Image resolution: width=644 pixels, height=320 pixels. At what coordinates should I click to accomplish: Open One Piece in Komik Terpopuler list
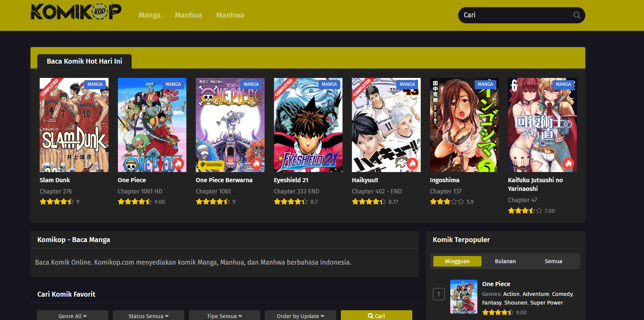(x=496, y=284)
